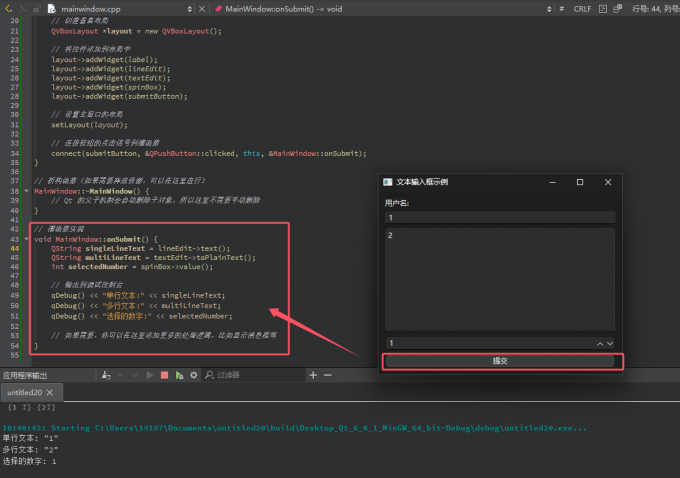
Task: Open output pane settings gear icon
Action: [194, 375]
